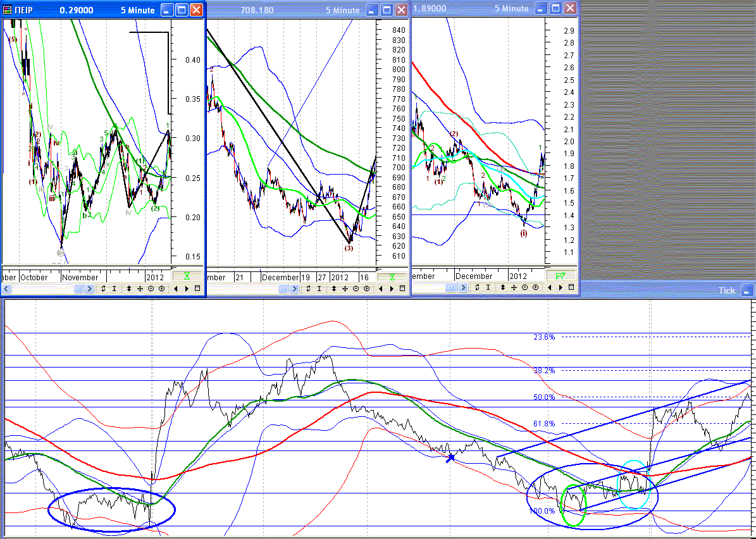756x539 pixels.
Task: Click the 61.8% Fibonacci label in the Tick chart
Action: click(544, 424)
